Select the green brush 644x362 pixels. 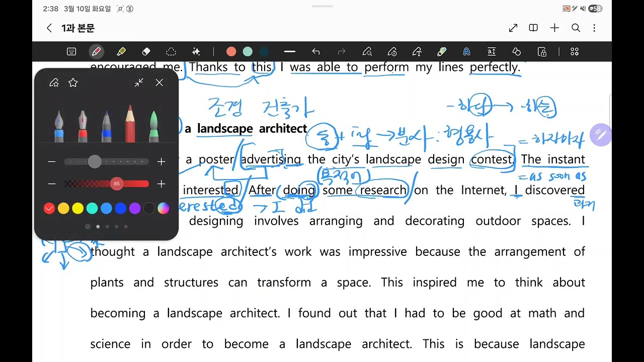[x=154, y=126]
